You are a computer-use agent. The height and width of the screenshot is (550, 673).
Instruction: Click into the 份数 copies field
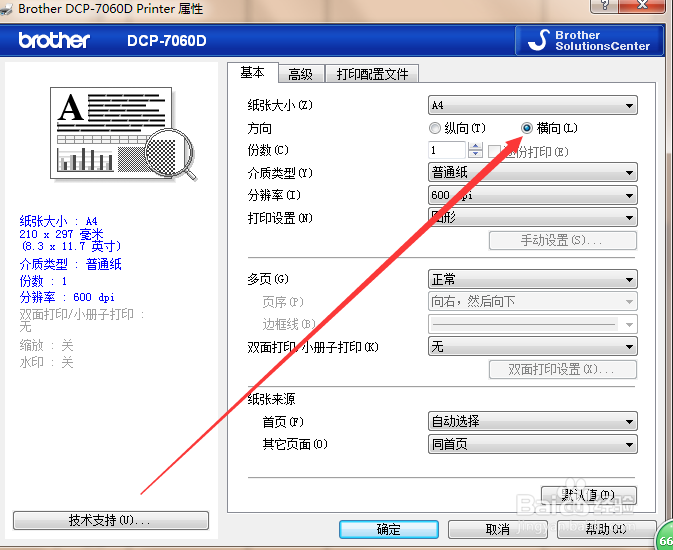click(x=447, y=150)
